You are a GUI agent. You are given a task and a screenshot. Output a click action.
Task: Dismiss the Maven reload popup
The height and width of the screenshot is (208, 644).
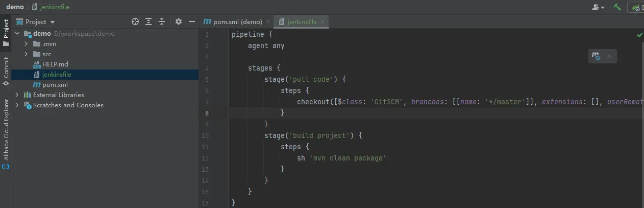(x=609, y=56)
